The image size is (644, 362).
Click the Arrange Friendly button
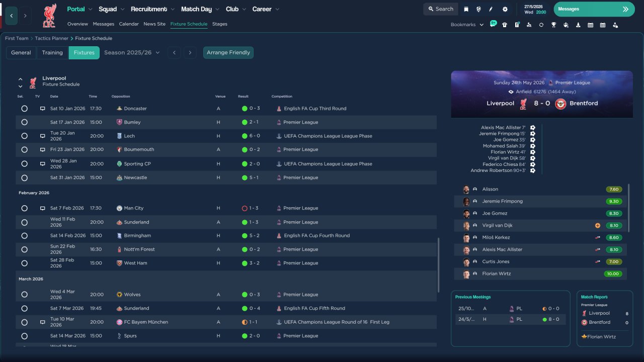click(x=228, y=53)
